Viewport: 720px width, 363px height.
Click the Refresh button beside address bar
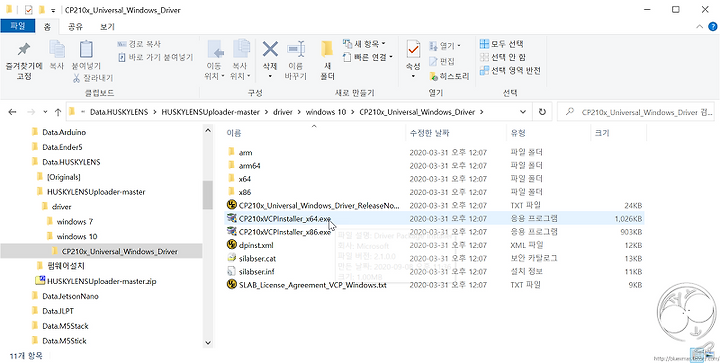coord(542,112)
